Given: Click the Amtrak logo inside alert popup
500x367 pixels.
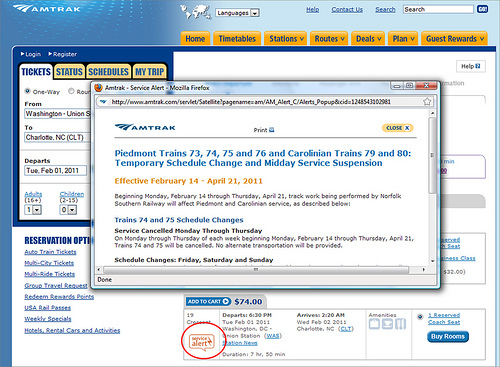Looking at the screenshot, I should [x=145, y=127].
